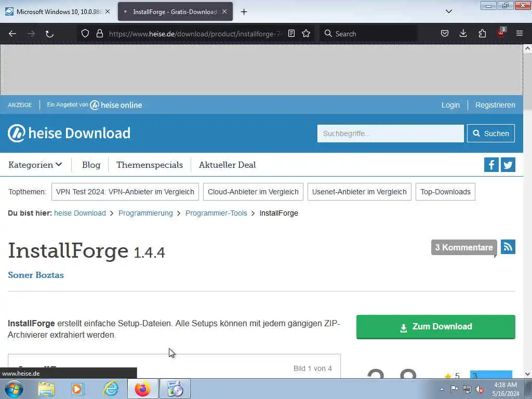
Task: Close the Microsoft Windows 10 tab
Action: coord(108,11)
